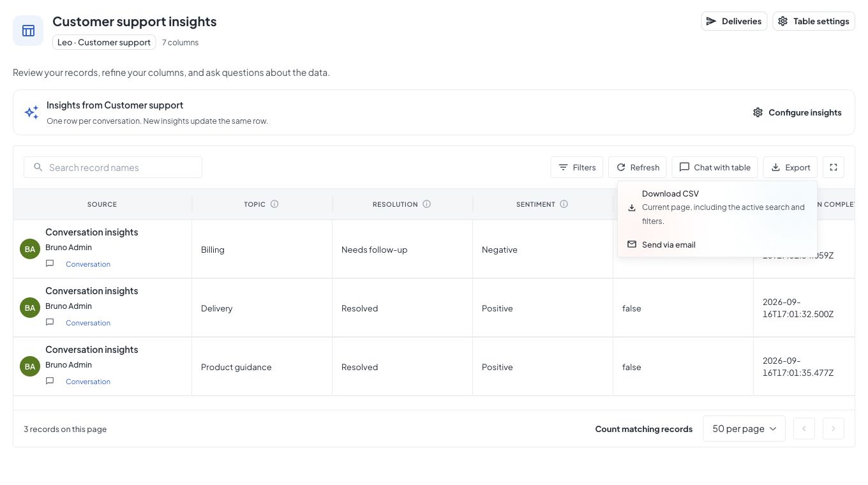Expand table to fullscreen
The width and height of the screenshot is (868, 485).
[x=834, y=167]
